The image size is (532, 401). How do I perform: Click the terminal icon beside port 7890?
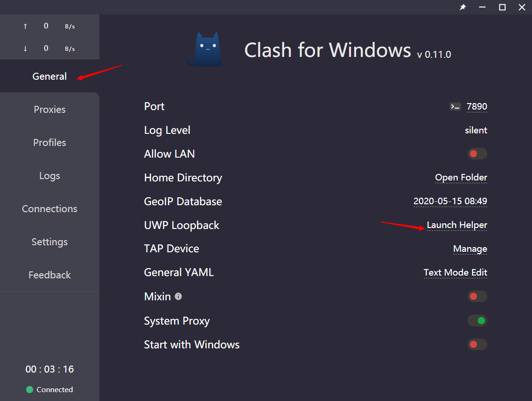click(x=455, y=107)
